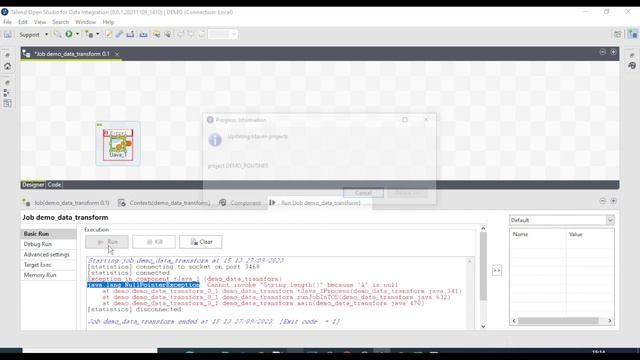Viewport: 640px width, 360px height.
Task: Click the Clear console button
Action: 201,242
